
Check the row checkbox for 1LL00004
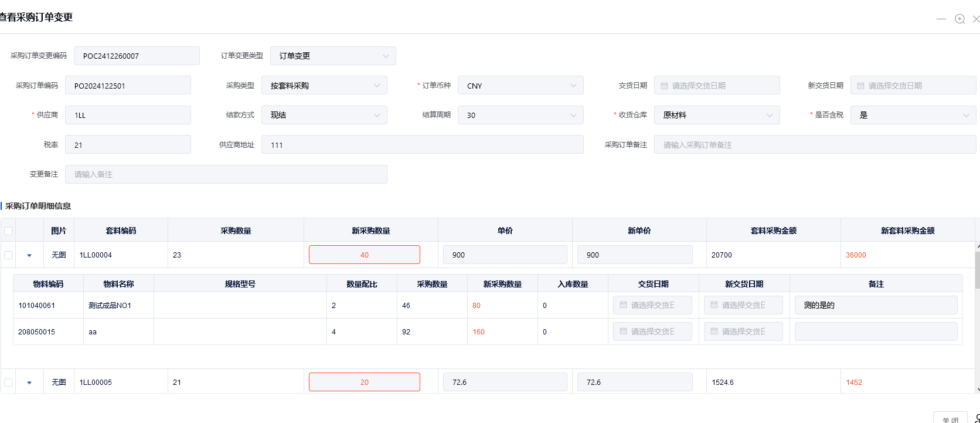coord(8,255)
